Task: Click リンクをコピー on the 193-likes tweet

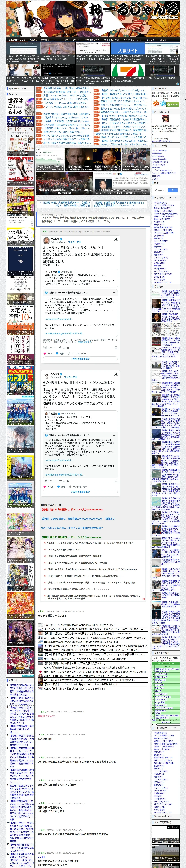Action: coord(76,353)
